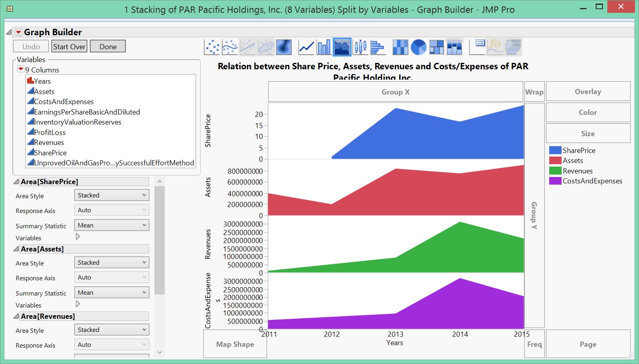Select the Smoother element icon
This screenshot has width=639, height=364.
pyautogui.click(x=230, y=47)
